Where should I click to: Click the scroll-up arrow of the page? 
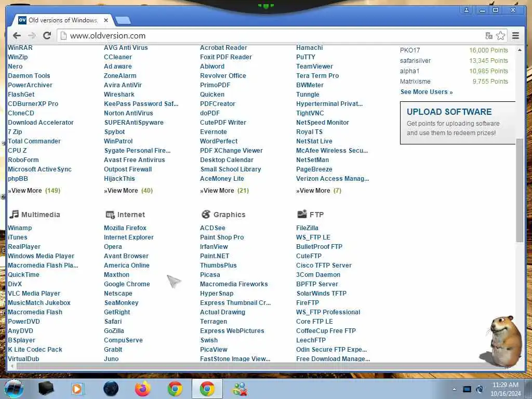[520, 50]
